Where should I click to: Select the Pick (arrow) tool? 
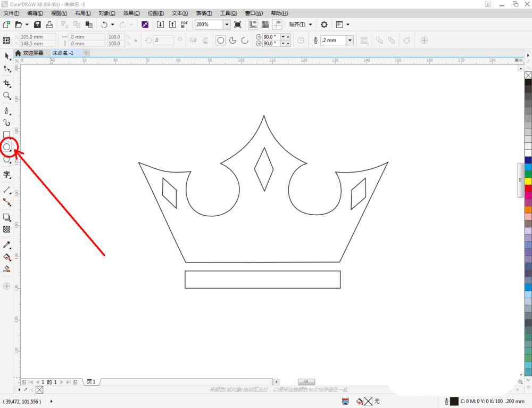7,56
